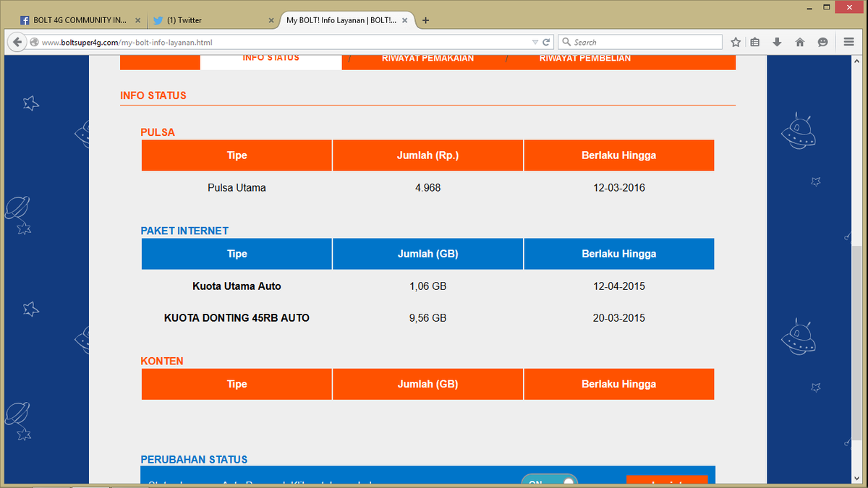This screenshot has width=868, height=488.
Task: Click "KUOTA DONTING 45RB AUTO" row label
Action: click(x=237, y=318)
